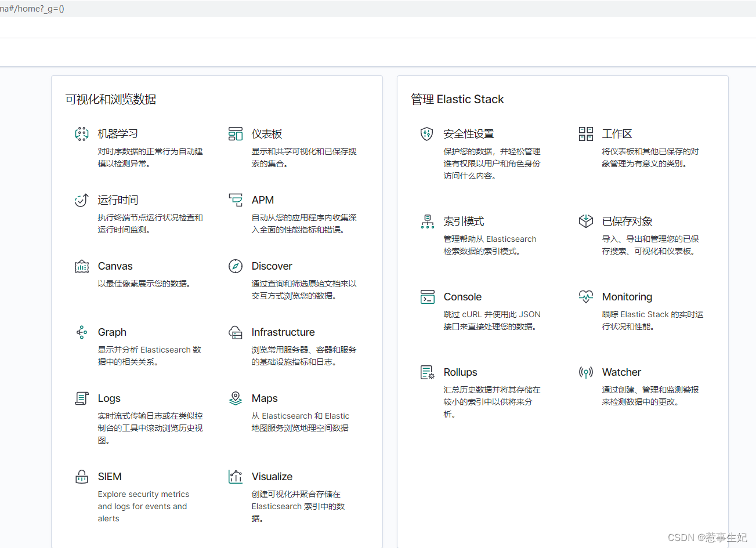The height and width of the screenshot is (548, 756).
Task: Click the 管理 Elastic Stack heading
Action: coord(457,99)
